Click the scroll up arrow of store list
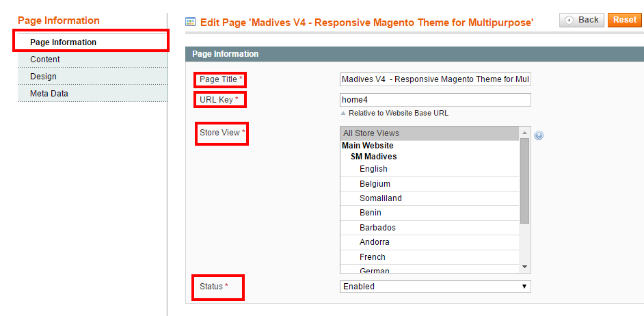Viewport: 644px width, 316px height. pos(524,133)
